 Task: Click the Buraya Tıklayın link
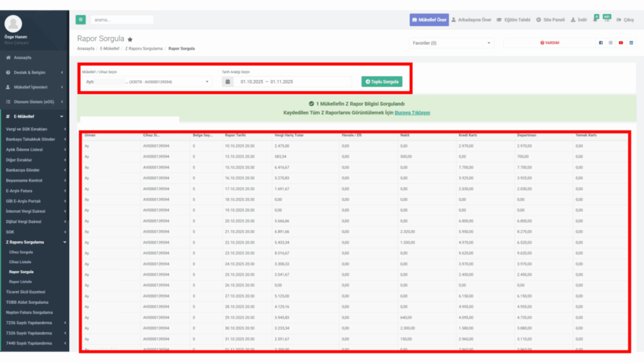tap(412, 113)
